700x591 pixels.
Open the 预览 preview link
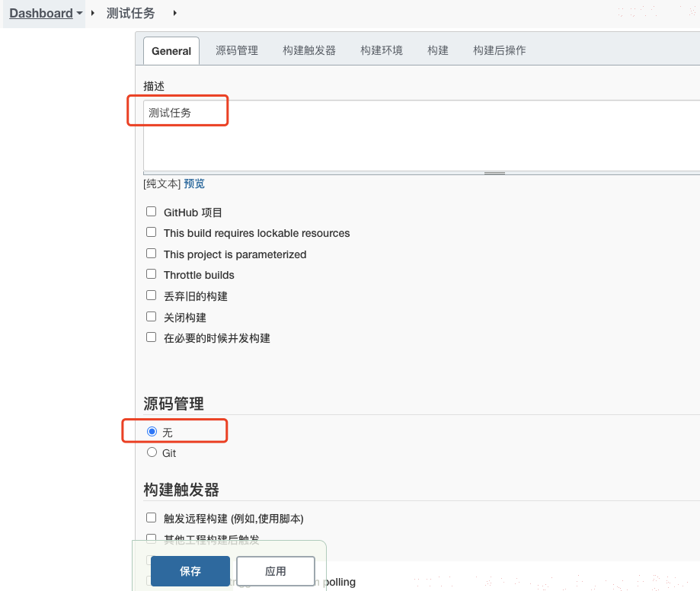(x=194, y=184)
